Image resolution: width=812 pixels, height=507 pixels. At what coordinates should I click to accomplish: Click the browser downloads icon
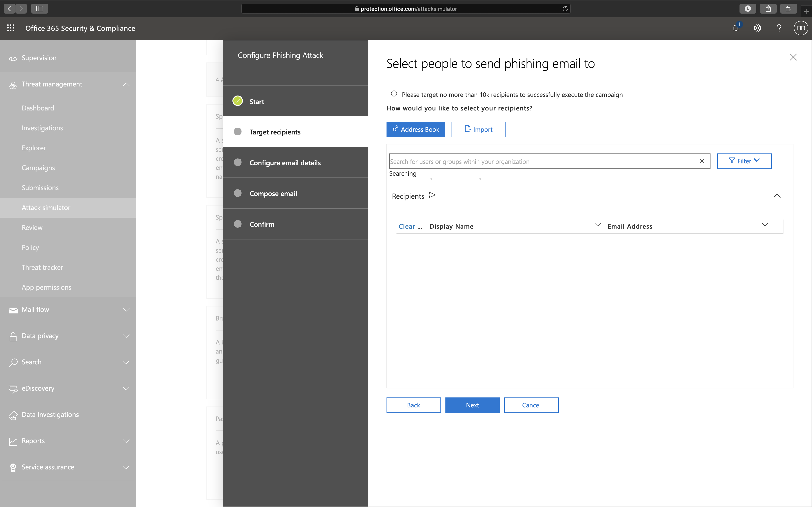coord(748,9)
